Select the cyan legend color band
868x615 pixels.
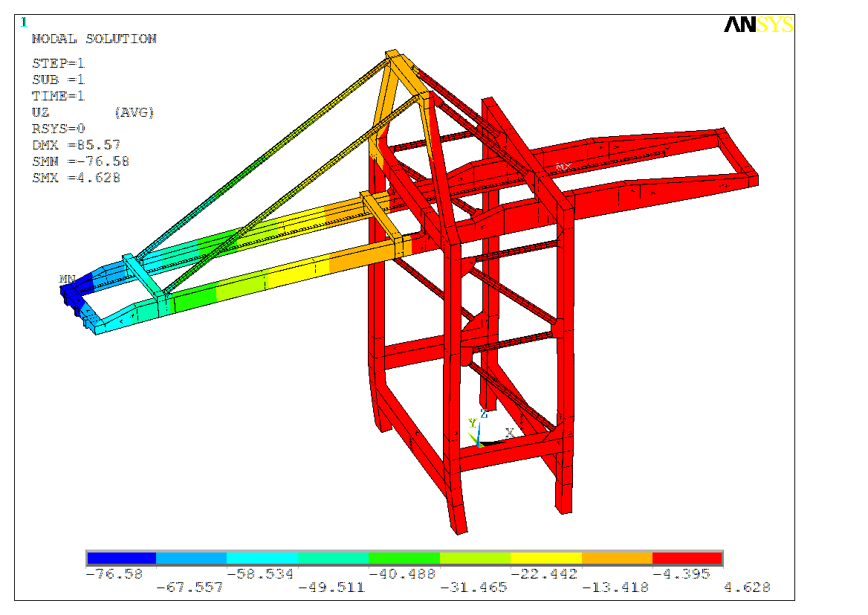point(262,558)
